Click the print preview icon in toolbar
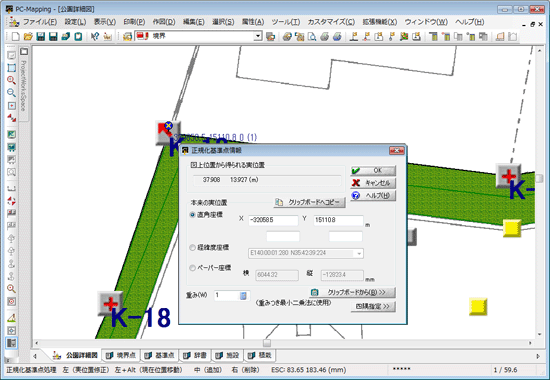This screenshot has height=380, width=550. click(x=312, y=36)
